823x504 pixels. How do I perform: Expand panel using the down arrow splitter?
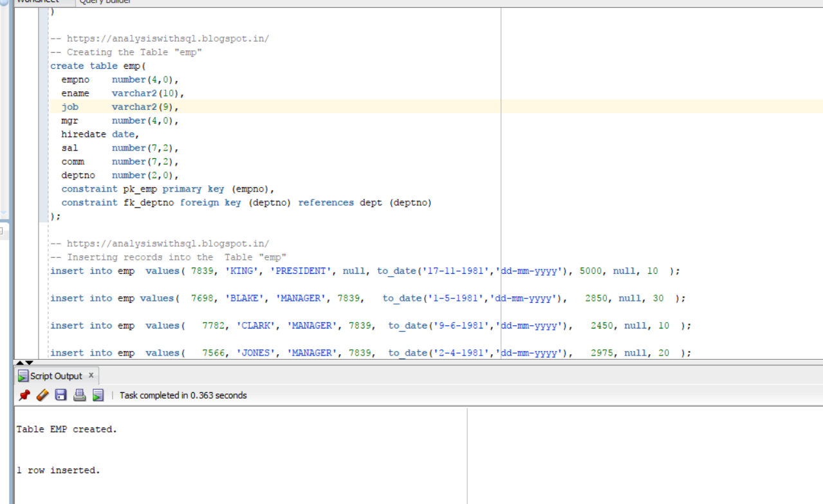[29, 363]
